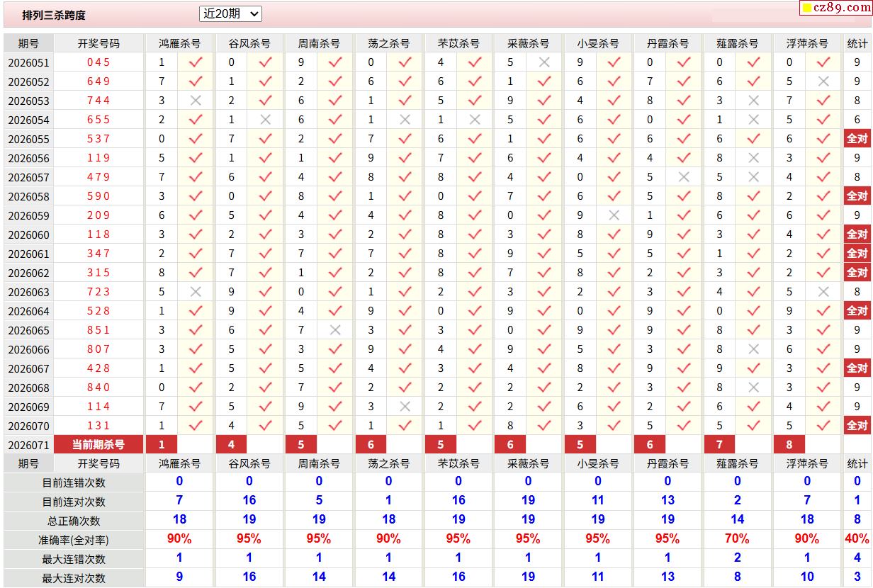
Task: Click the 准确率(全对率) row label
Action: point(74,540)
